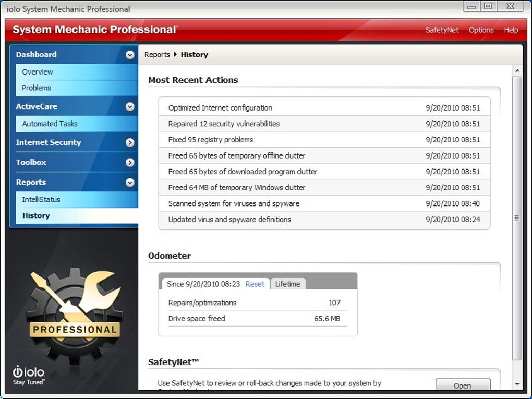This screenshot has width=532, height=399.
Task: Click the Internet Security heading
Action: tap(49, 142)
